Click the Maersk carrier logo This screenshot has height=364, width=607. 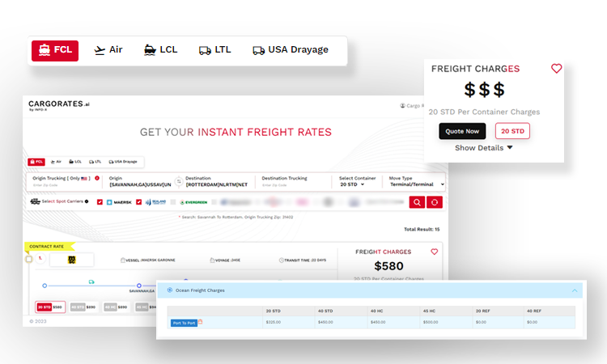(x=119, y=202)
